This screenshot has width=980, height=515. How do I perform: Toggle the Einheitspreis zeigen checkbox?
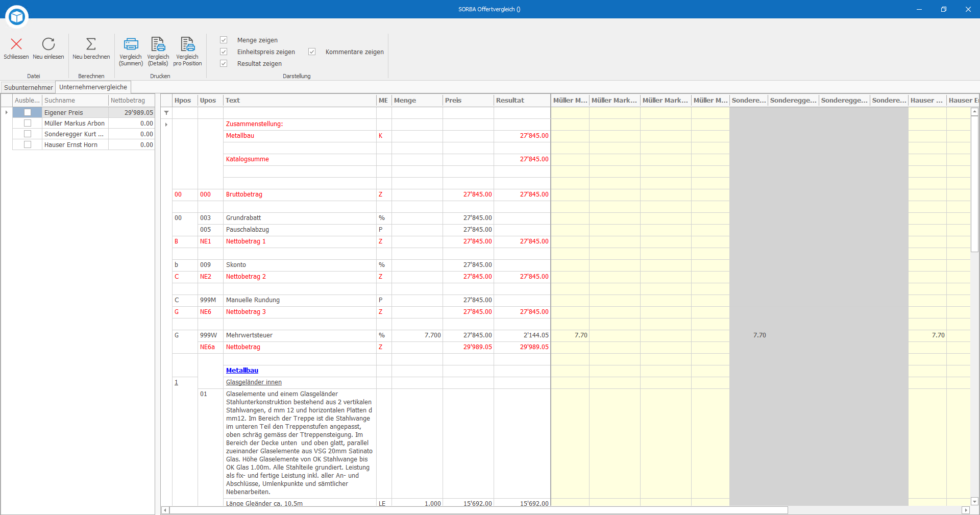(224, 52)
